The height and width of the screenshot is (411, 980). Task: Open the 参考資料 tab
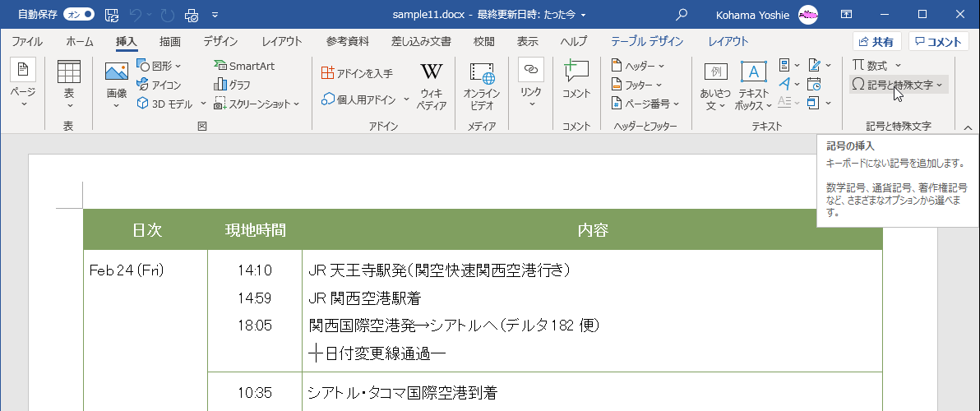[348, 42]
